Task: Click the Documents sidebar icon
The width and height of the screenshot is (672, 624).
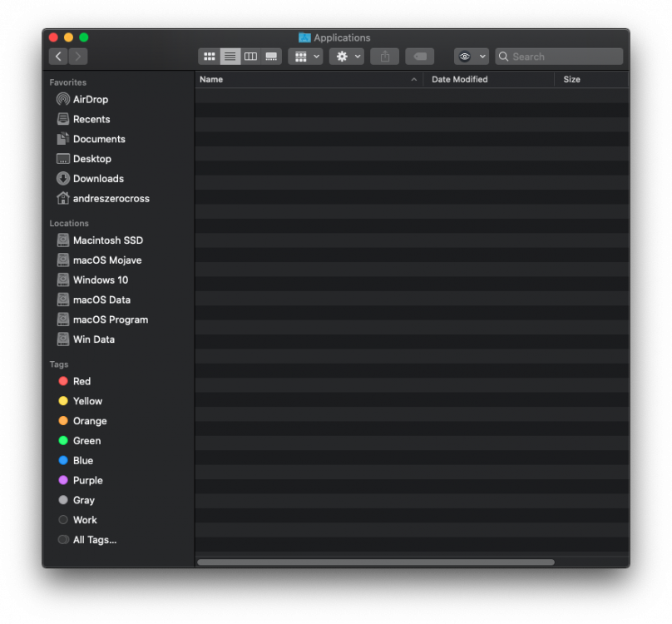Action: [x=63, y=138]
